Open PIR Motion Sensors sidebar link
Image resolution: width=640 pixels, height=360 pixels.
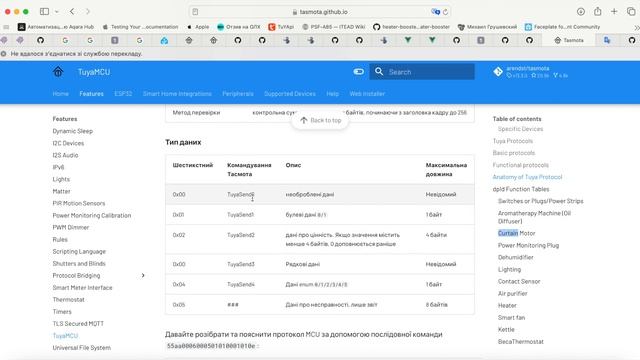tap(79, 203)
